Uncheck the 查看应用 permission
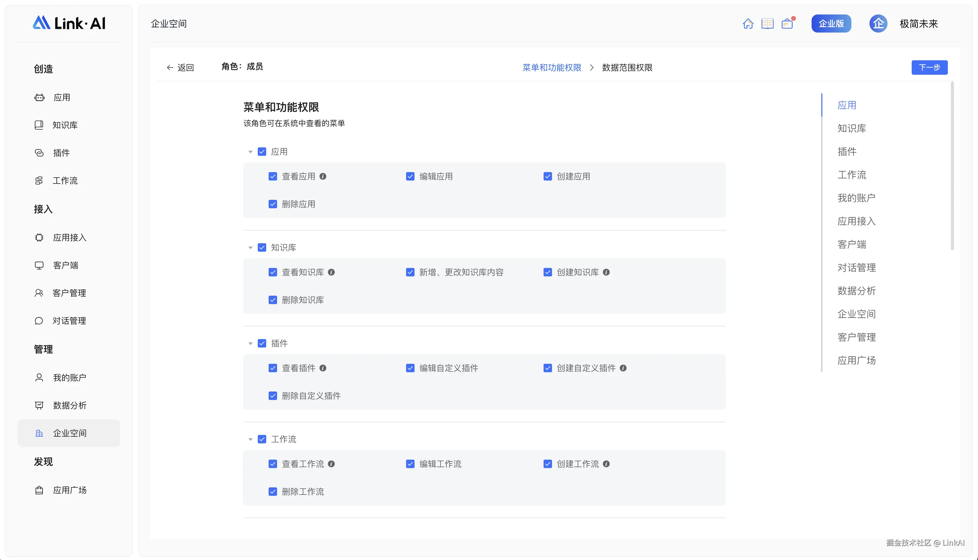Screen dimensions: 978x560 (x=273, y=176)
